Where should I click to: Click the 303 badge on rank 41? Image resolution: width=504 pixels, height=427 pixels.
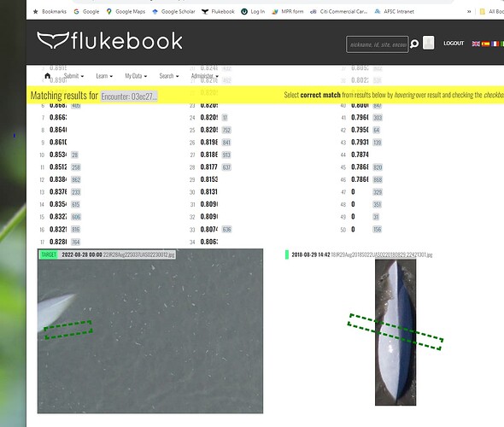[x=378, y=118]
